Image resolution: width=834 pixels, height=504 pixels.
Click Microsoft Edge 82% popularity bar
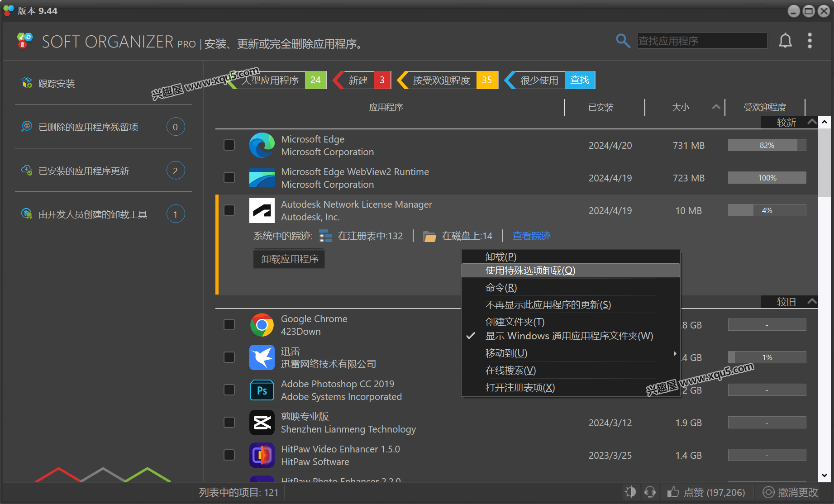click(767, 145)
